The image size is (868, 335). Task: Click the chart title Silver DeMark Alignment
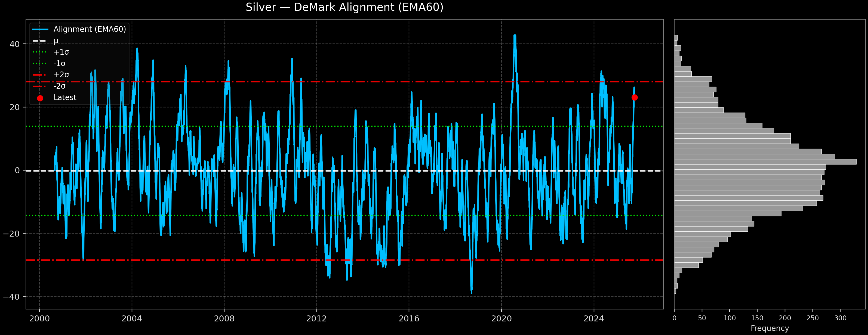coord(344,7)
